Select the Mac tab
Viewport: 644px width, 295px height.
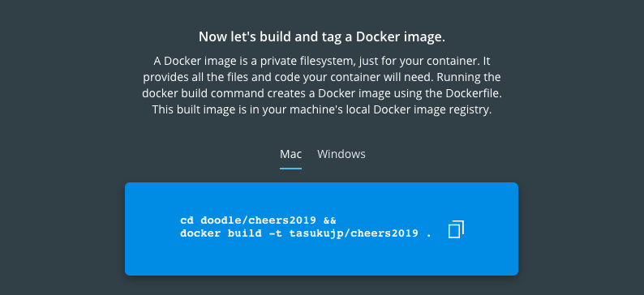(x=291, y=154)
